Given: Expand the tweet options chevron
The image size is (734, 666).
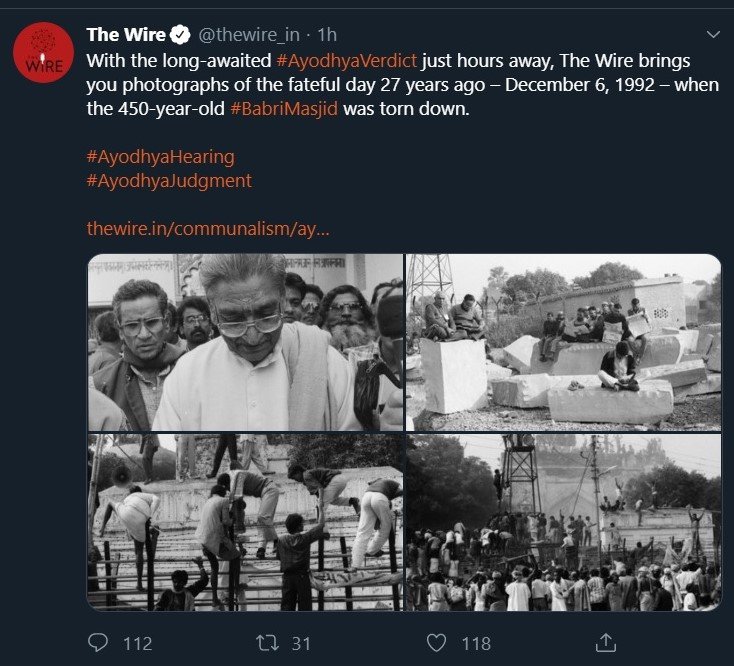Looking at the screenshot, I should (712, 35).
